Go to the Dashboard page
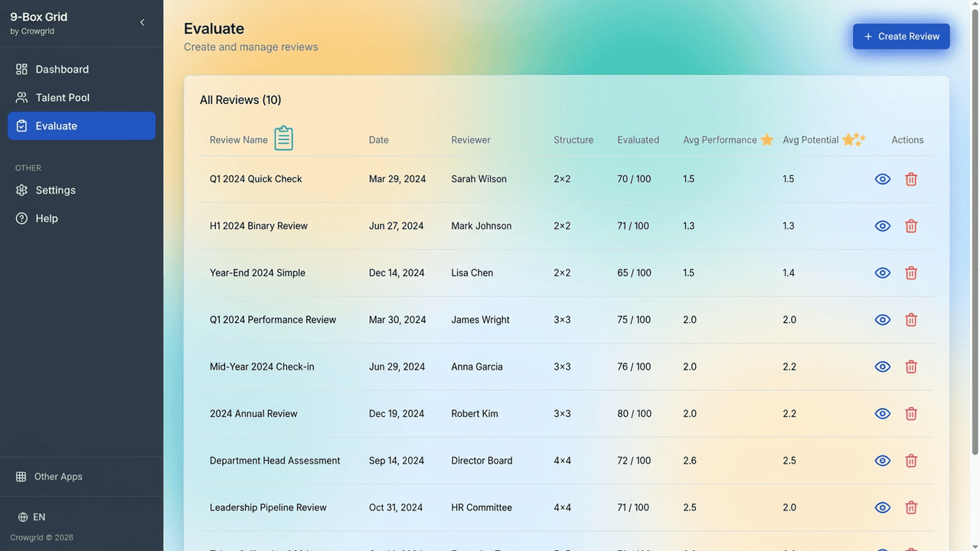The image size is (980, 551). click(61, 70)
